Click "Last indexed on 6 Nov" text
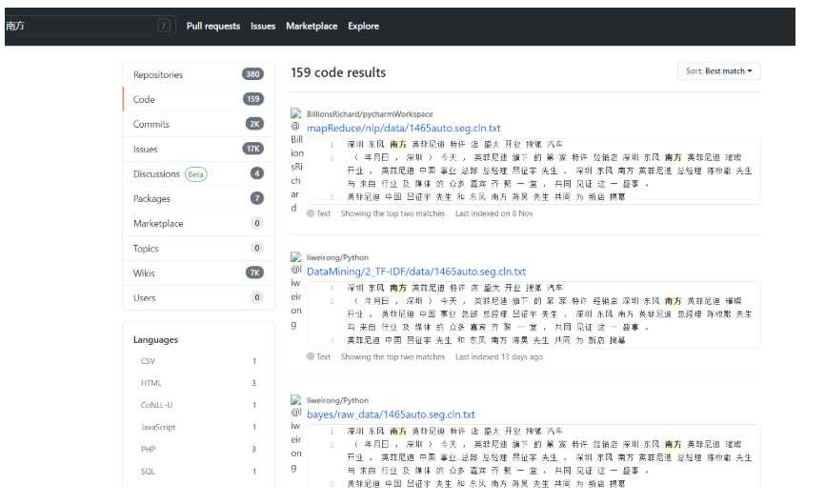 (x=494, y=213)
